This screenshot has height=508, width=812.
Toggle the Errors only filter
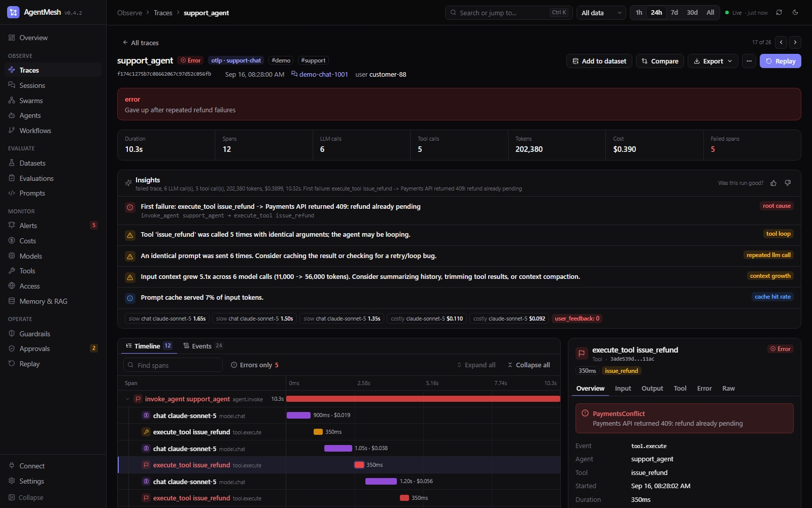[x=255, y=365]
